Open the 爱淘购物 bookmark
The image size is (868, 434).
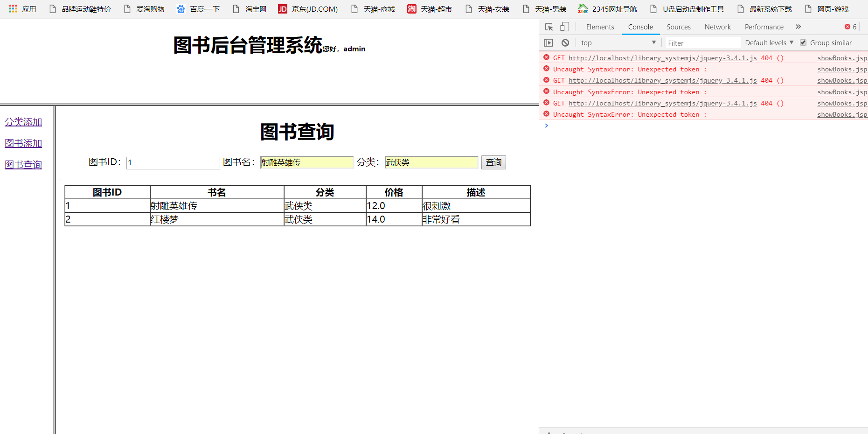[x=144, y=9]
